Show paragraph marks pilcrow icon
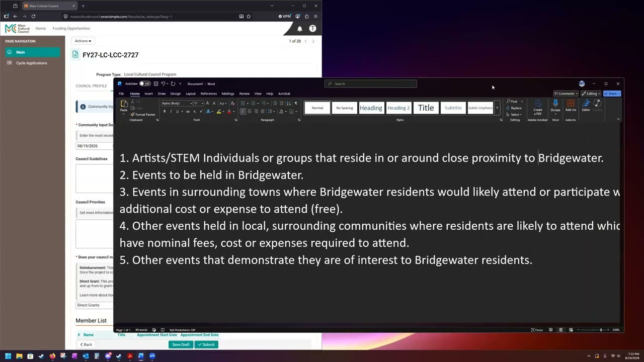The height and width of the screenshot is (362, 644). [x=296, y=104]
